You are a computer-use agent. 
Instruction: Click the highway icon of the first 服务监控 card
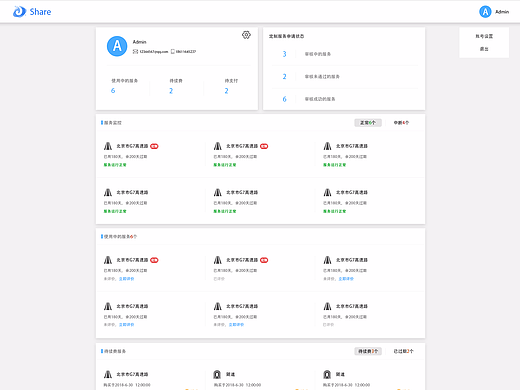[108, 146]
